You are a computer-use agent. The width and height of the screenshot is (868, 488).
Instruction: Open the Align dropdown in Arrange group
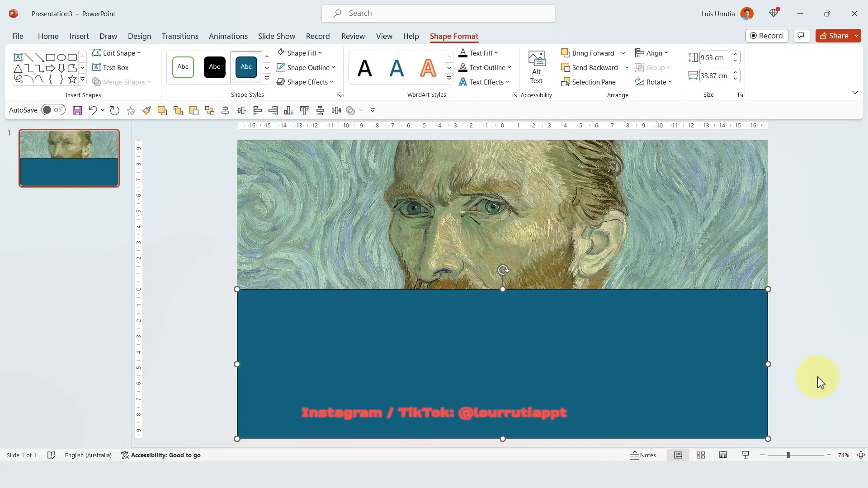tap(651, 53)
